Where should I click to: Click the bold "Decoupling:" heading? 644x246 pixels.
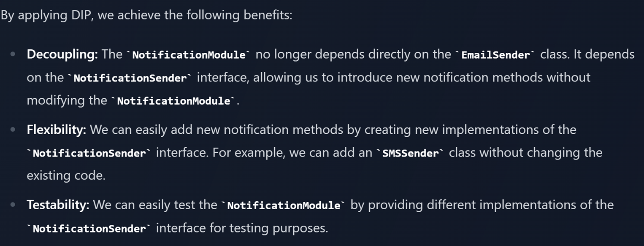62,54
